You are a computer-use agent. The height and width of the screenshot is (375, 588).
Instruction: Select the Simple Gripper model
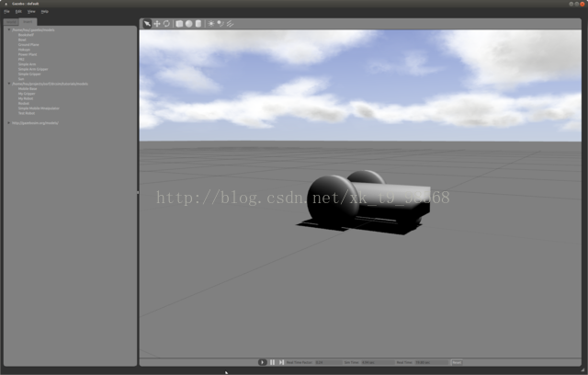[x=29, y=74]
